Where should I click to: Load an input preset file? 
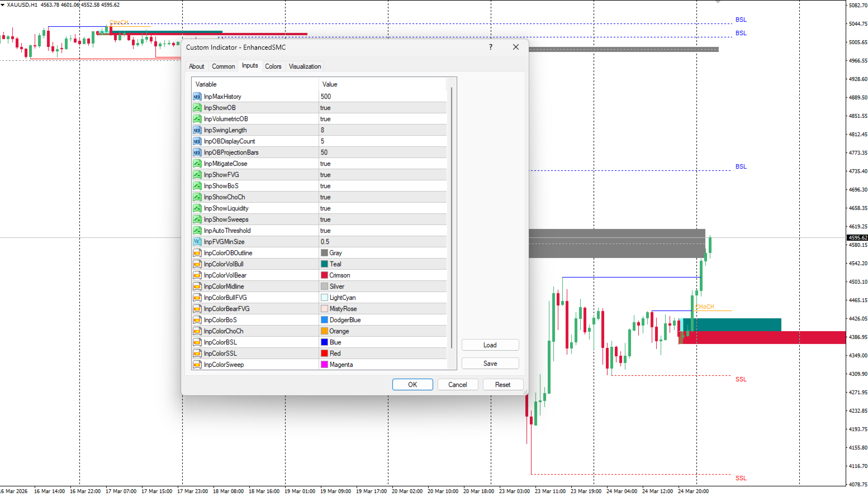click(x=490, y=345)
